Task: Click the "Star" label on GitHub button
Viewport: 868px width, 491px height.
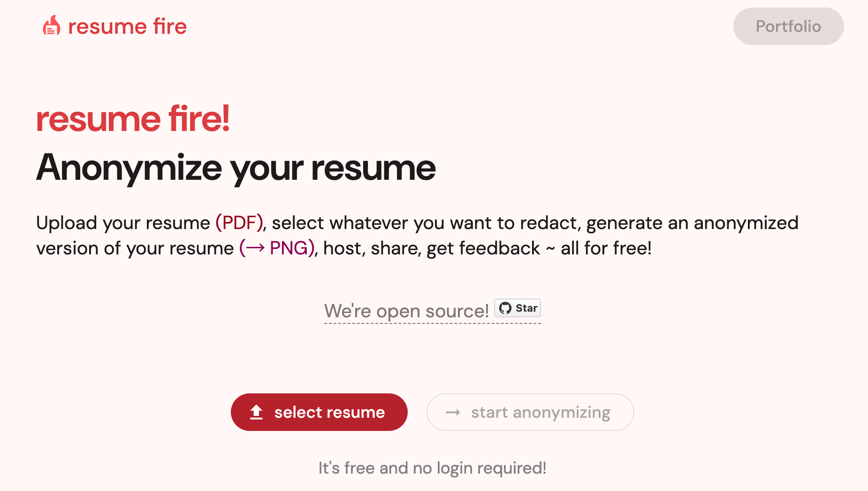Action: point(526,308)
